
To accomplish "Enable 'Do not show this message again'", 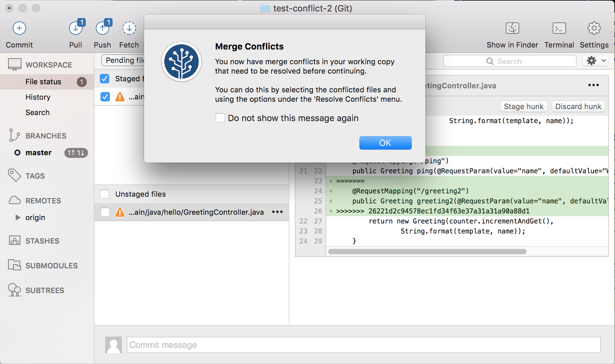I will (x=220, y=118).
